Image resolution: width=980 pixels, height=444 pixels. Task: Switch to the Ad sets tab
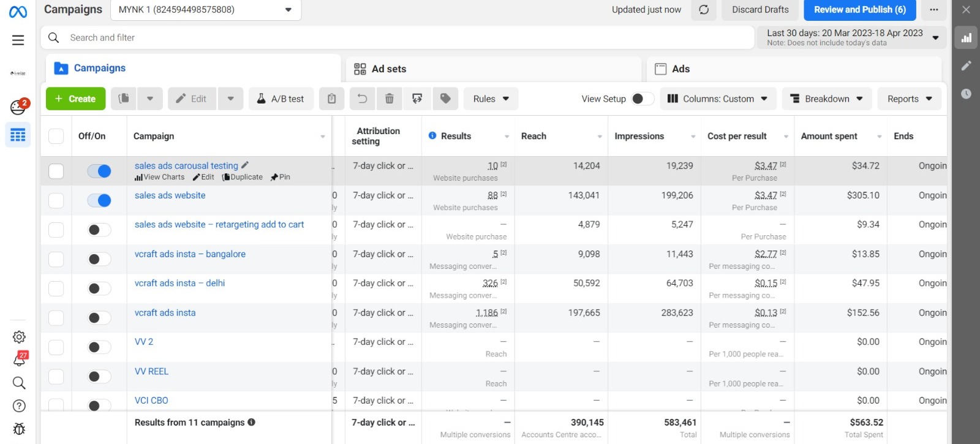coord(388,69)
